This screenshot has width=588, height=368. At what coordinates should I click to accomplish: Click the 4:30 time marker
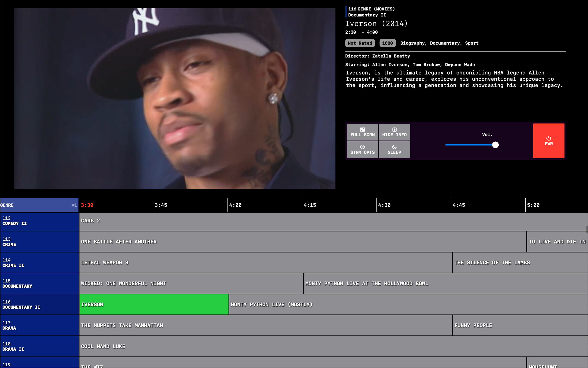point(384,205)
